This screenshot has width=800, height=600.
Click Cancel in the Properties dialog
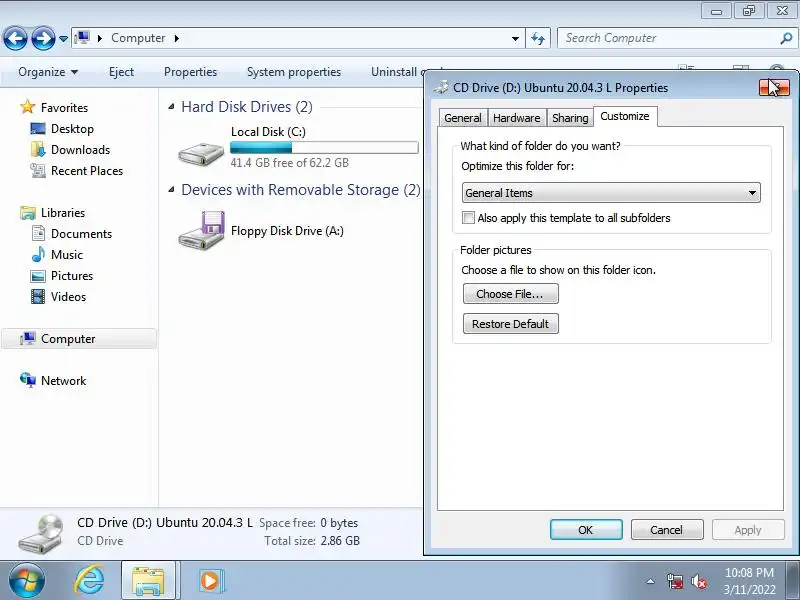tap(666, 530)
